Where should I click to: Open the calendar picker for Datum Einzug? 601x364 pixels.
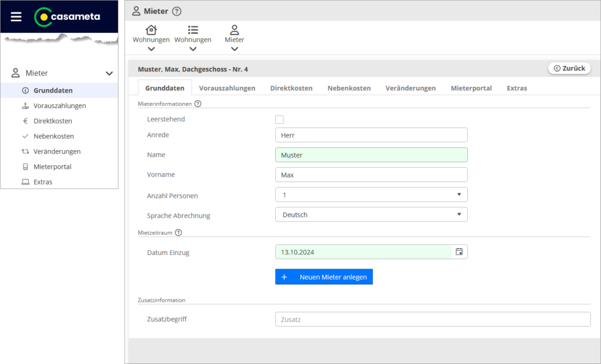pyautogui.click(x=459, y=252)
